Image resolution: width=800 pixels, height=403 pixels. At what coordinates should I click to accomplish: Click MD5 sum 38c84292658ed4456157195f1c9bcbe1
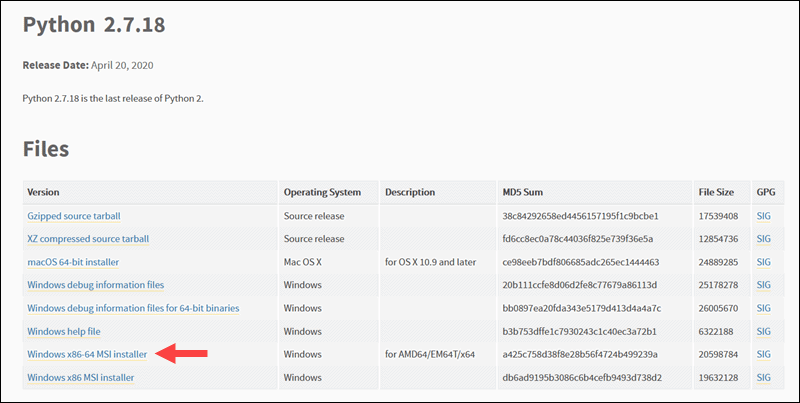point(580,216)
